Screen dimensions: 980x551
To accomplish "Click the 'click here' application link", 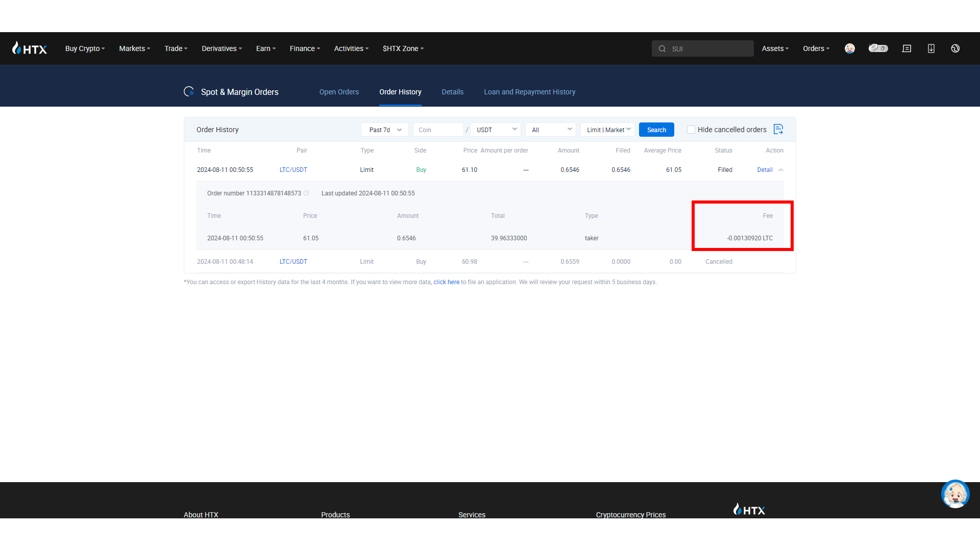I will tap(447, 282).
